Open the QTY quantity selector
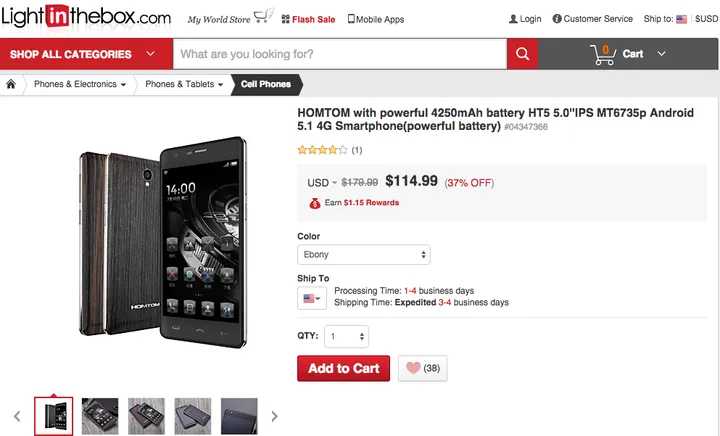720x436 pixels. coord(345,337)
